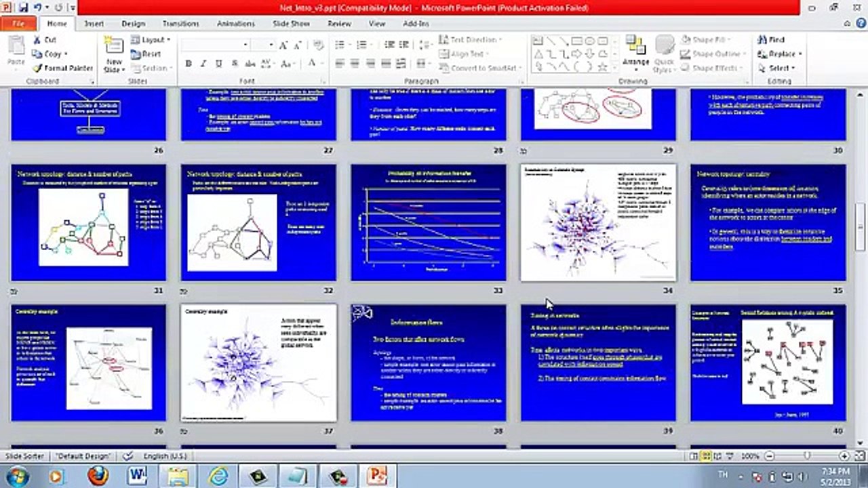Open Firefox from the taskbar
868x488 pixels.
pos(98,475)
